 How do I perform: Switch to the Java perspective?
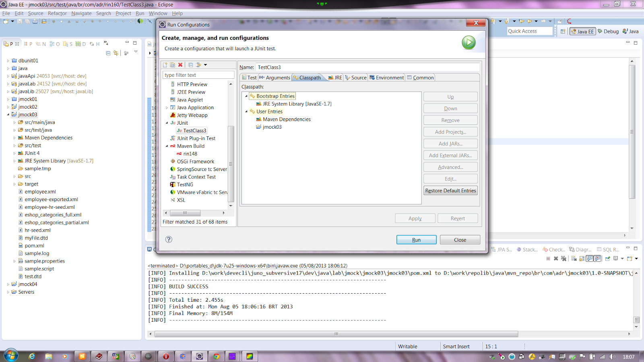tap(631, 31)
